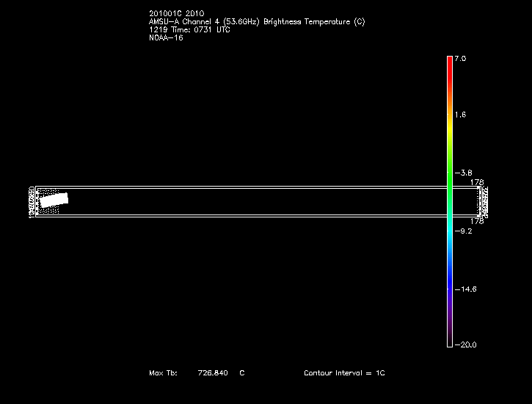Click the NOAA-16 satellite label
532x404 pixels.
tap(166, 37)
